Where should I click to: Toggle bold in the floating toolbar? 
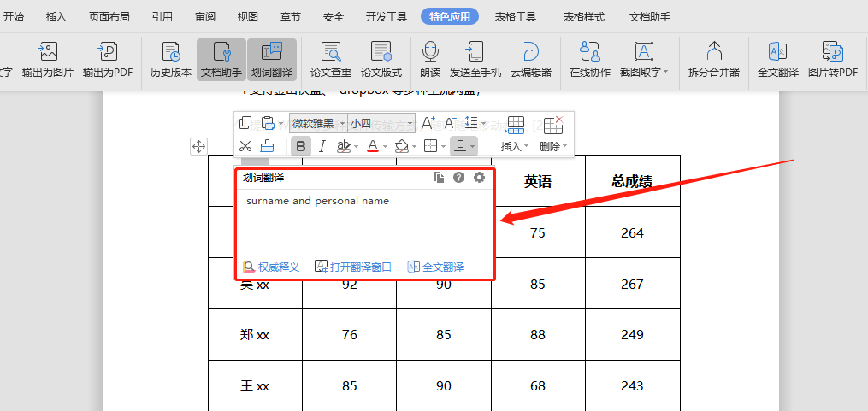[300, 146]
